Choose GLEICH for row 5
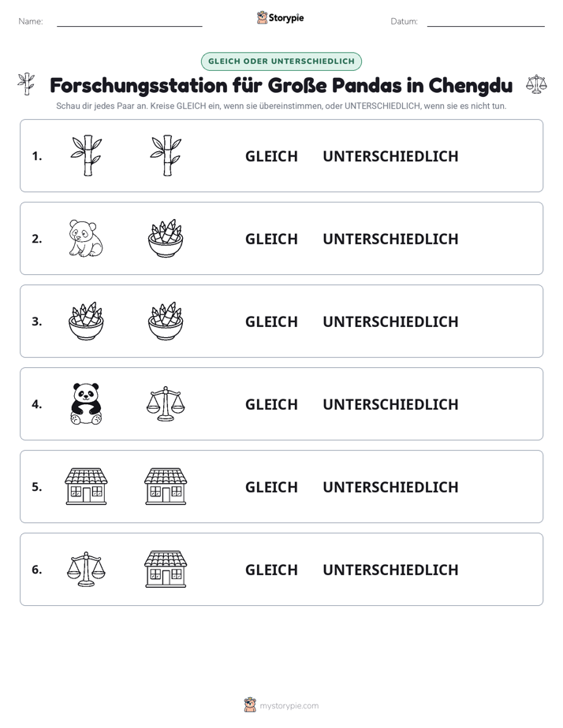This screenshot has height=728, width=563. tap(271, 487)
